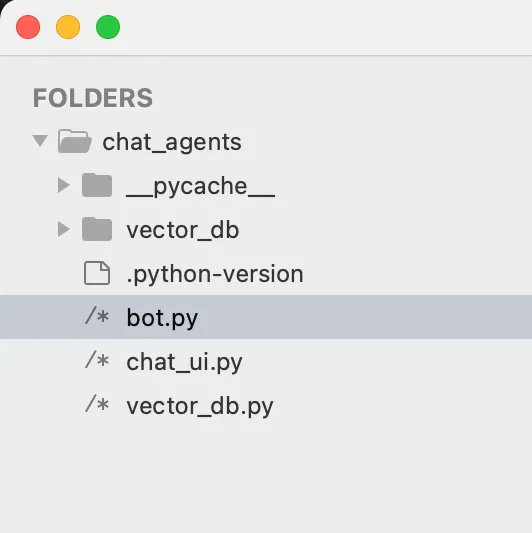Select the vector_db folder label
The image size is (532, 533).
click(x=183, y=230)
